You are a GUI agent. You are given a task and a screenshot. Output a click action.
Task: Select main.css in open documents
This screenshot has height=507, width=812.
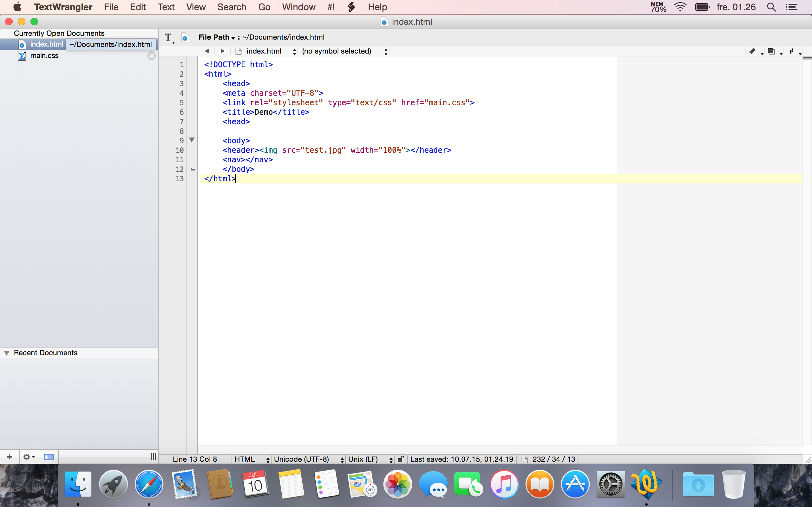[x=44, y=56]
